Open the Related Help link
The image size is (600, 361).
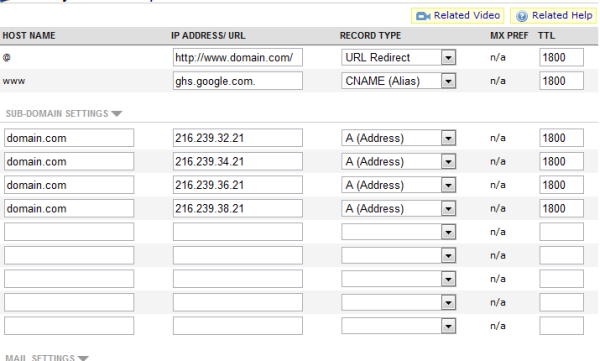coord(553,16)
